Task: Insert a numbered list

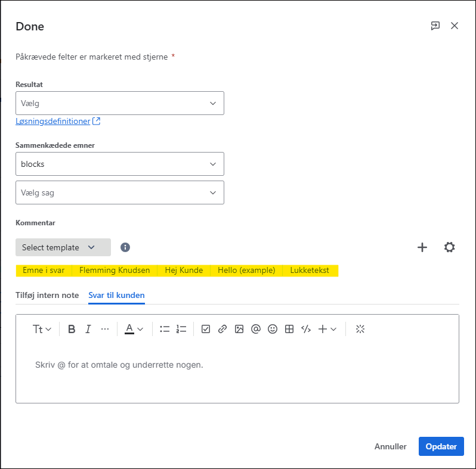Action: (181, 329)
